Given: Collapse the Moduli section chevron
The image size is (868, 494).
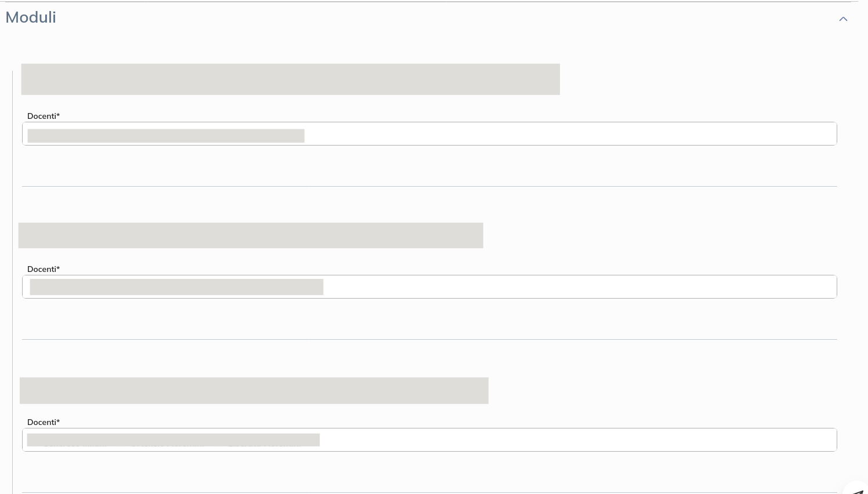Looking at the screenshot, I should 843,19.
